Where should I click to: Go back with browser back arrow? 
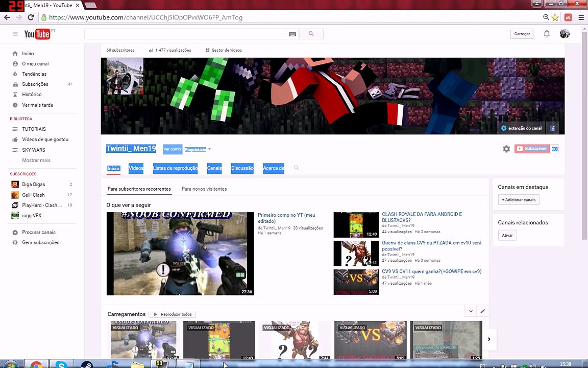(7, 17)
